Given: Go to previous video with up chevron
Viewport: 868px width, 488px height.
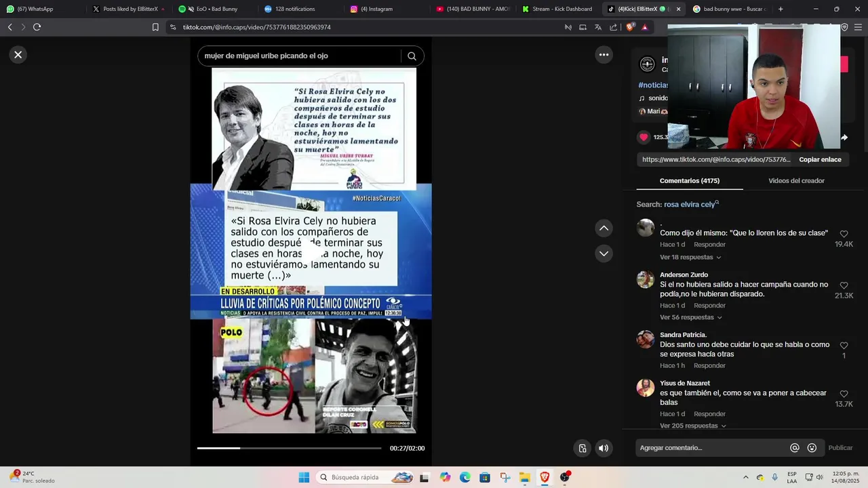Looking at the screenshot, I should coord(604,228).
